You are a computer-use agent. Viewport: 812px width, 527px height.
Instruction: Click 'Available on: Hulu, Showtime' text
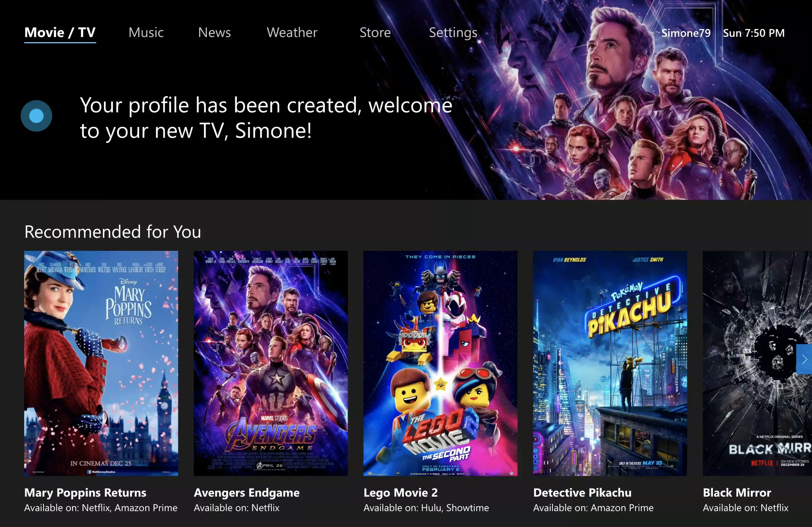coord(426,508)
